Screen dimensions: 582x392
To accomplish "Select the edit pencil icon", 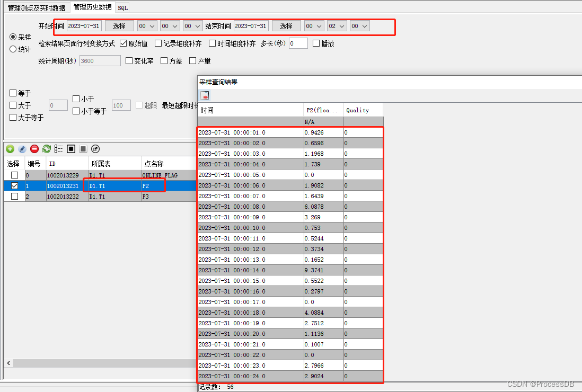I will point(22,149).
